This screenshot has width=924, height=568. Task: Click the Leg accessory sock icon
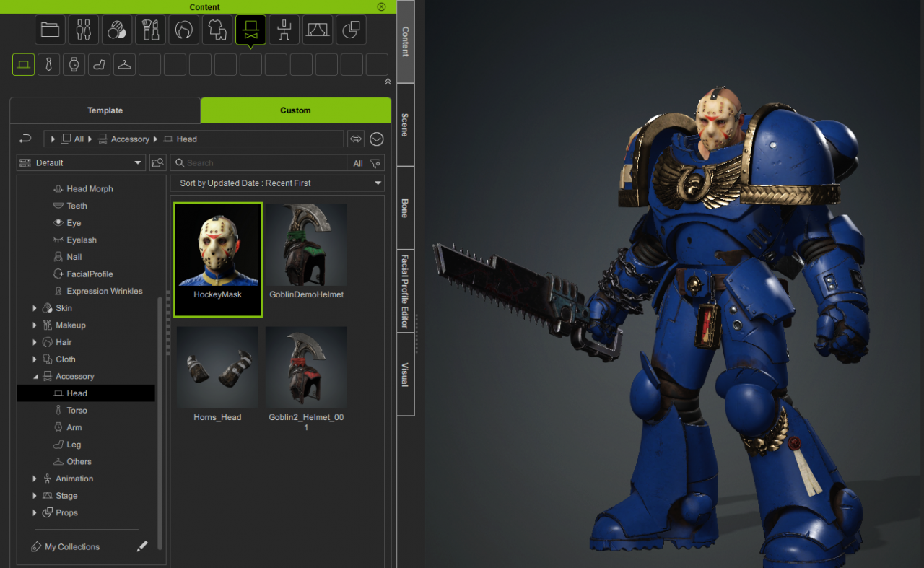click(x=100, y=64)
